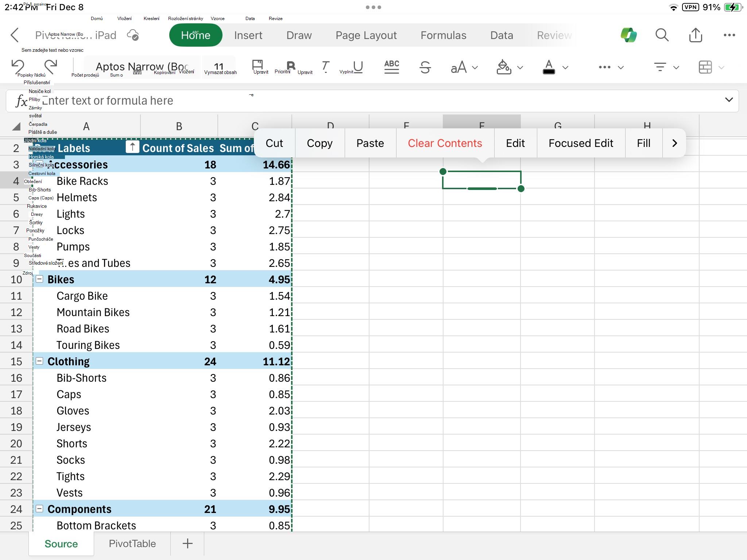The height and width of the screenshot is (560, 747).
Task: Open the Copilot icon
Action: pos(628,35)
